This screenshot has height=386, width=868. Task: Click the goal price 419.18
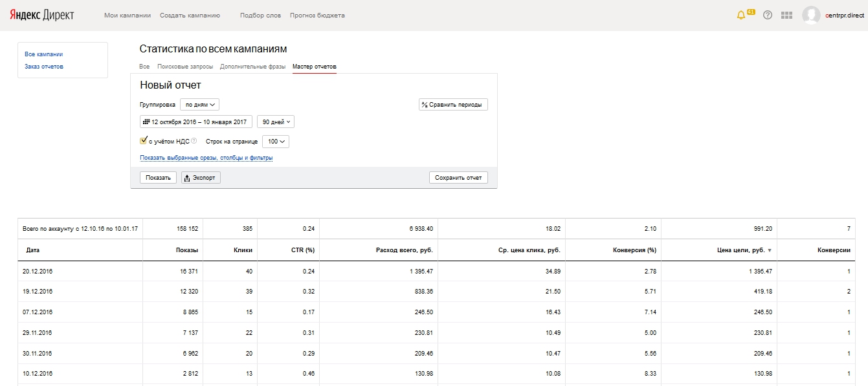click(764, 292)
